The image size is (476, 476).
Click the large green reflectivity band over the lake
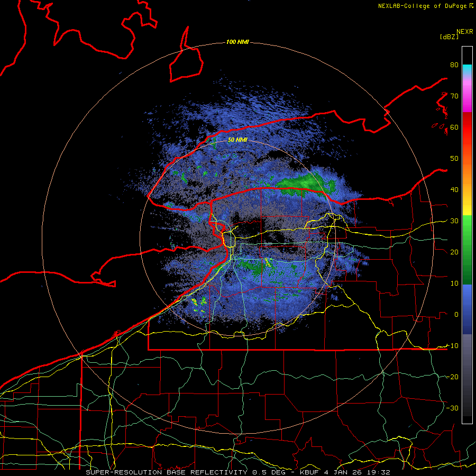tap(305, 183)
